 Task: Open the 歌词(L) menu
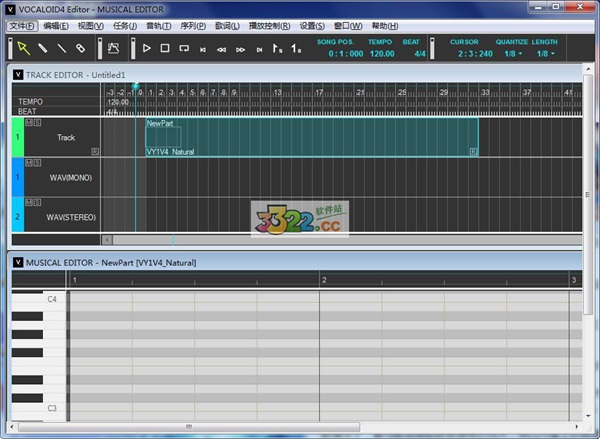point(227,26)
